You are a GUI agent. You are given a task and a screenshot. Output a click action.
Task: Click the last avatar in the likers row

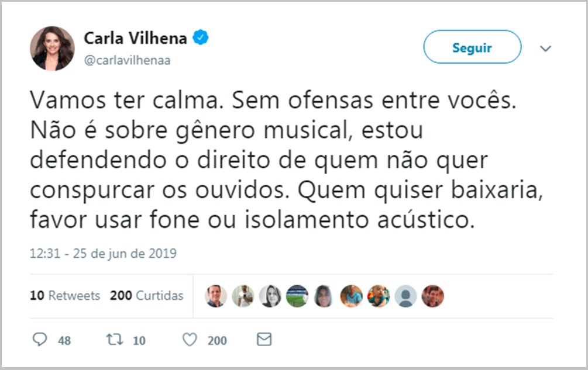(432, 296)
